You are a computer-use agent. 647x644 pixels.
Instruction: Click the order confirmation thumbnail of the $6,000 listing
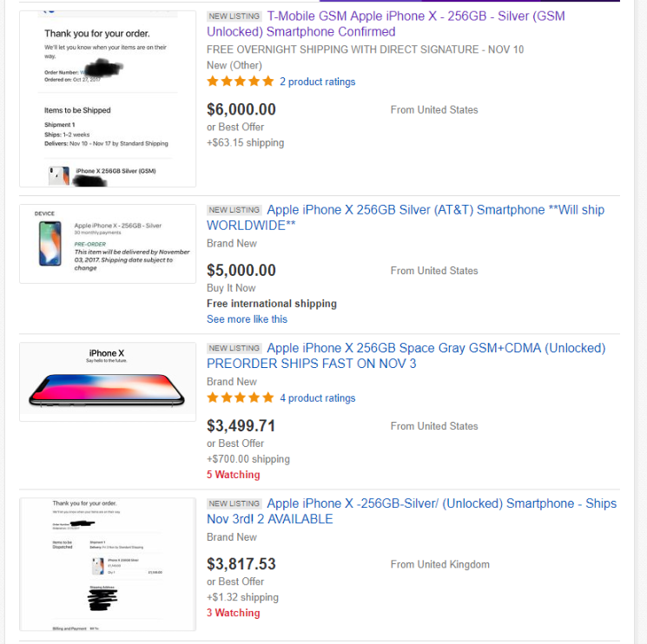(x=108, y=98)
